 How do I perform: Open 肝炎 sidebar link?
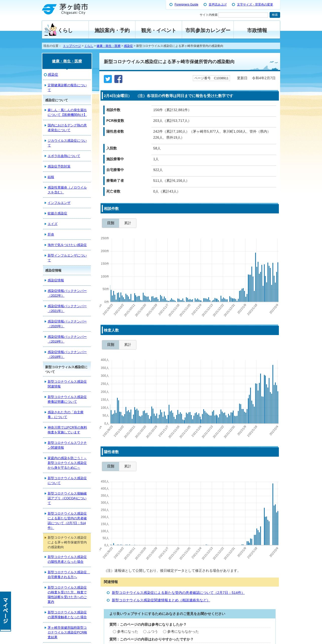[x=51, y=234]
